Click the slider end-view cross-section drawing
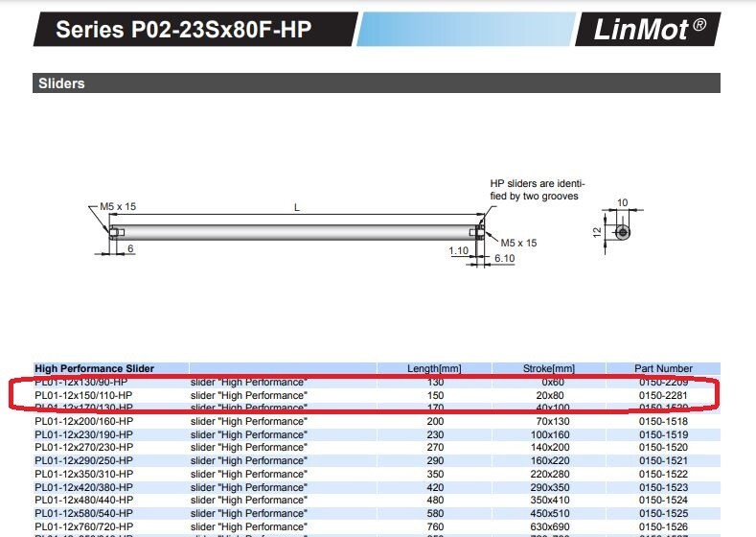The image size is (756, 537). [x=623, y=233]
